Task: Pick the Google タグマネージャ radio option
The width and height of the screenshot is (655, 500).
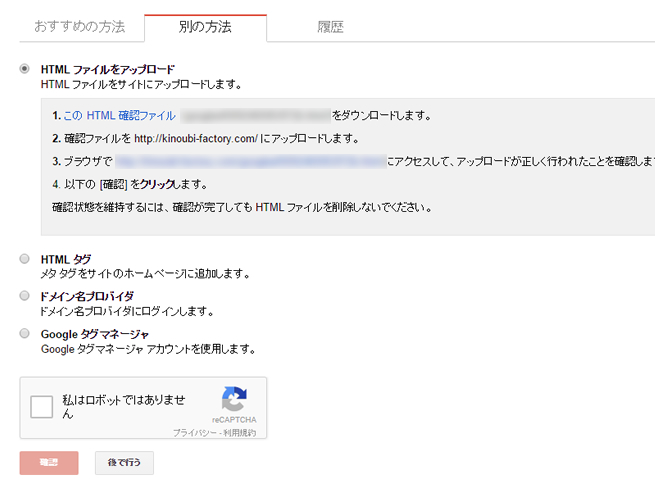Action: click(25, 333)
